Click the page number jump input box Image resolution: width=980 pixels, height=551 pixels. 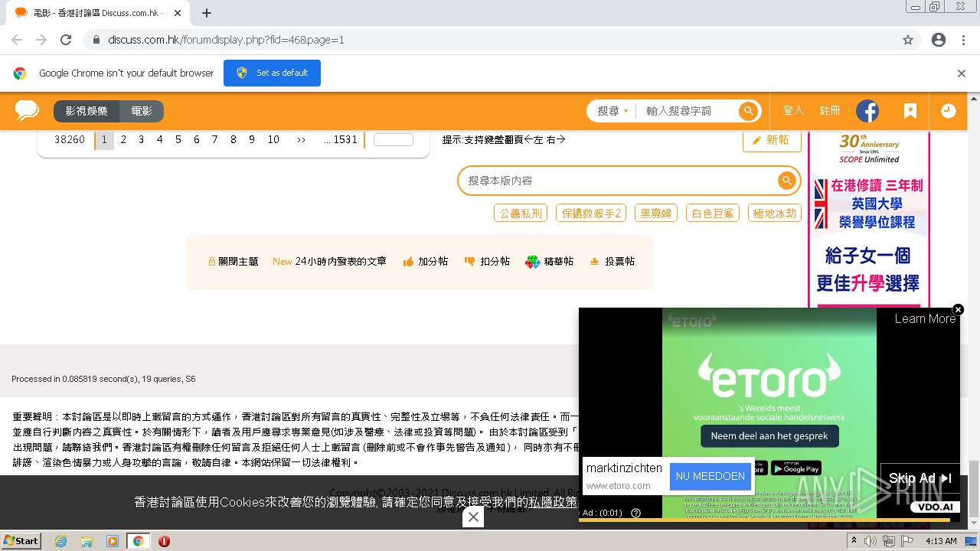tap(394, 140)
